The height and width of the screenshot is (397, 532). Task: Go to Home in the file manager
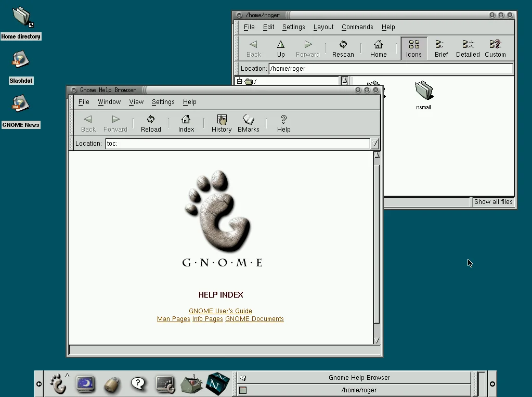tap(378, 49)
